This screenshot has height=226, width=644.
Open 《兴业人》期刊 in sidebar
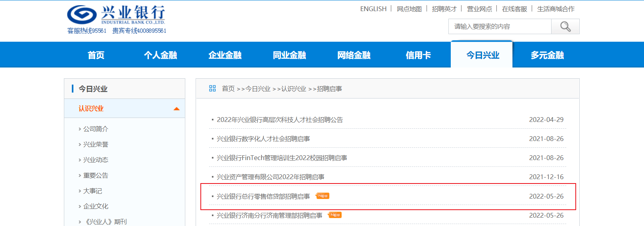pyautogui.click(x=106, y=222)
